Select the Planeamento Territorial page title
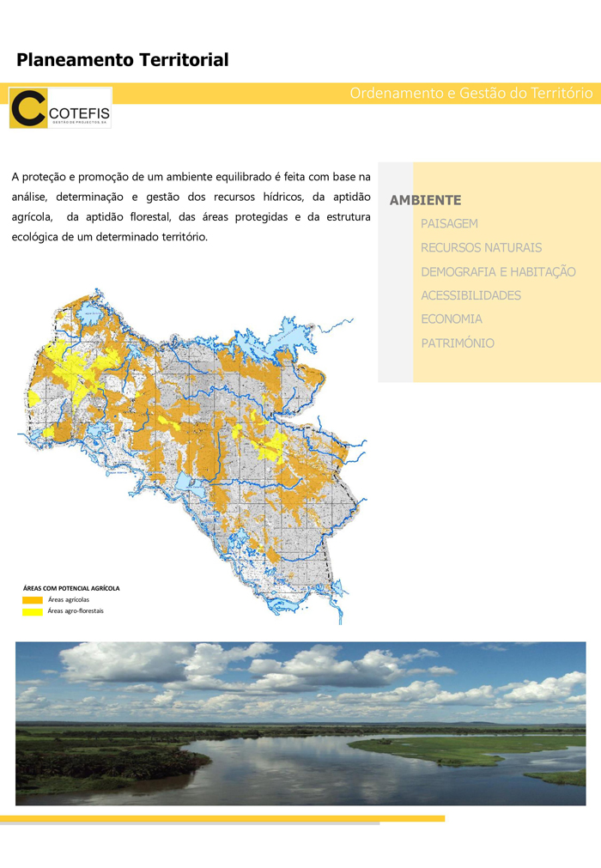 click(x=122, y=60)
